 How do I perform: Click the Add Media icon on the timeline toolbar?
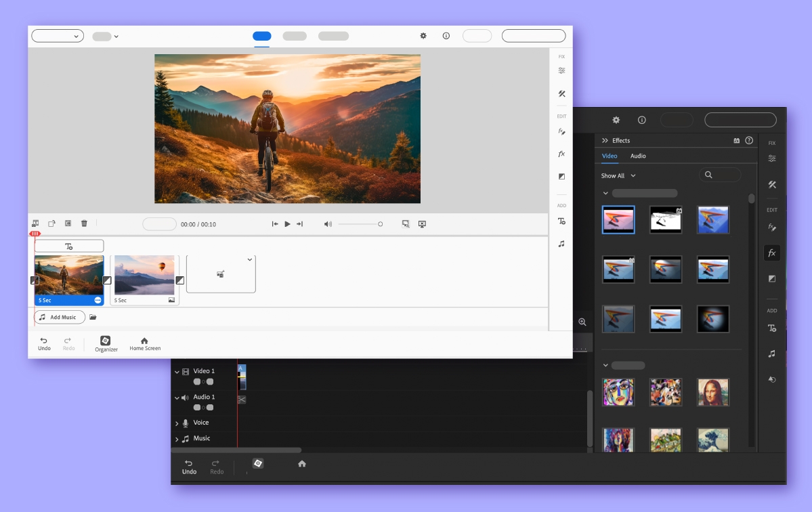pos(35,223)
